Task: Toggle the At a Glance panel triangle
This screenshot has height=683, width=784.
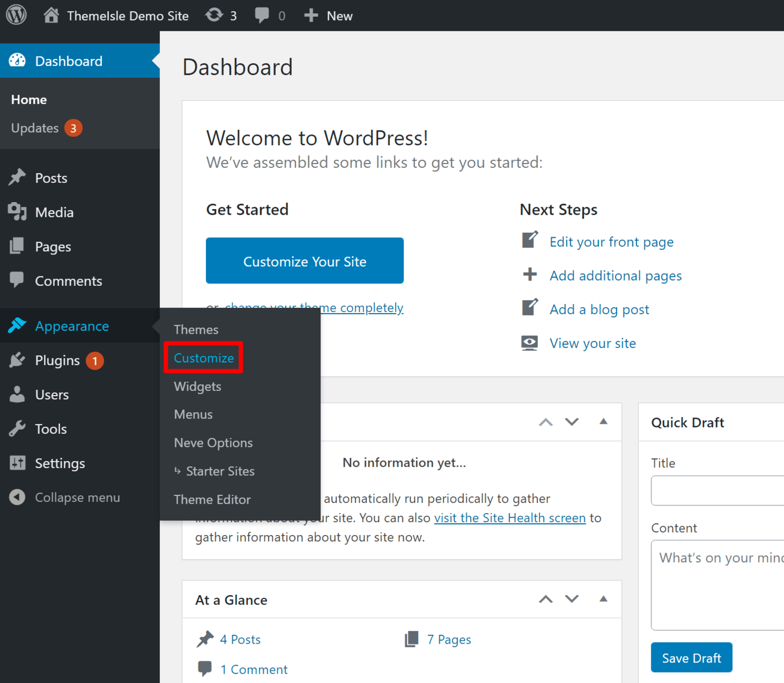Action: tap(603, 599)
